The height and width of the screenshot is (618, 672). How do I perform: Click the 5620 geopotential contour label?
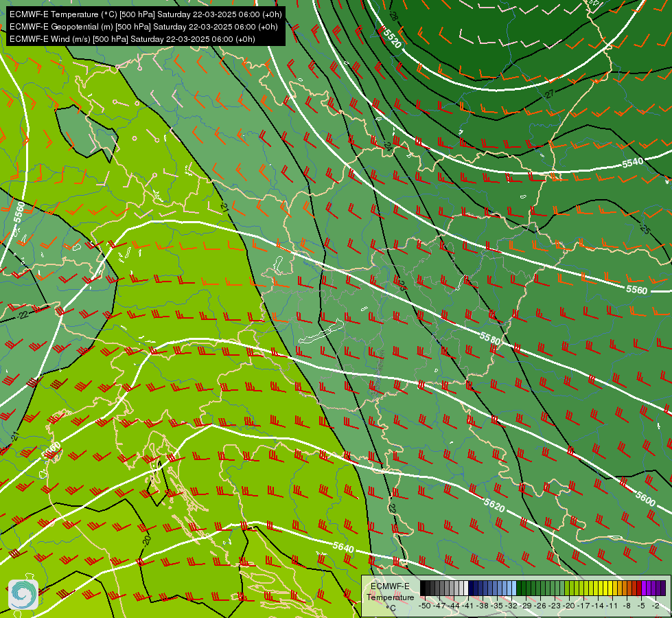click(494, 505)
